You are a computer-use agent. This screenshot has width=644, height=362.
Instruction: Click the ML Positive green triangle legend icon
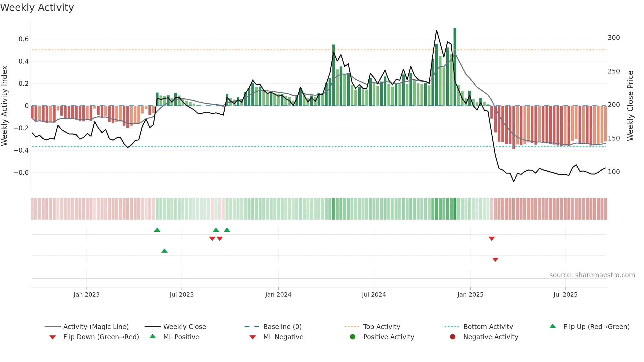pyautogui.click(x=152, y=336)
